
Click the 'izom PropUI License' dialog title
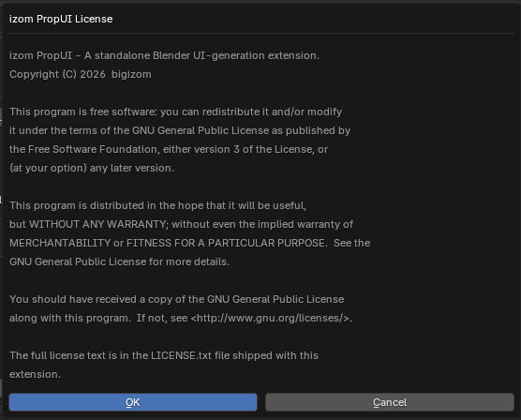(61, 19)
